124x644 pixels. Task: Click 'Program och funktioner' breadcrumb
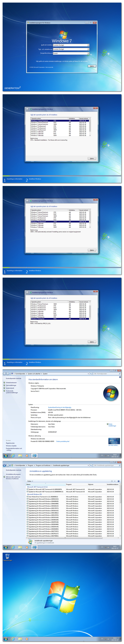(x=43, y=465)
